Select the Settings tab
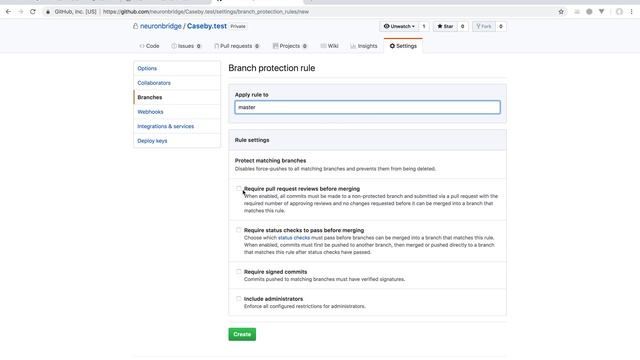The image size is (640, 360). coord(403,46)
